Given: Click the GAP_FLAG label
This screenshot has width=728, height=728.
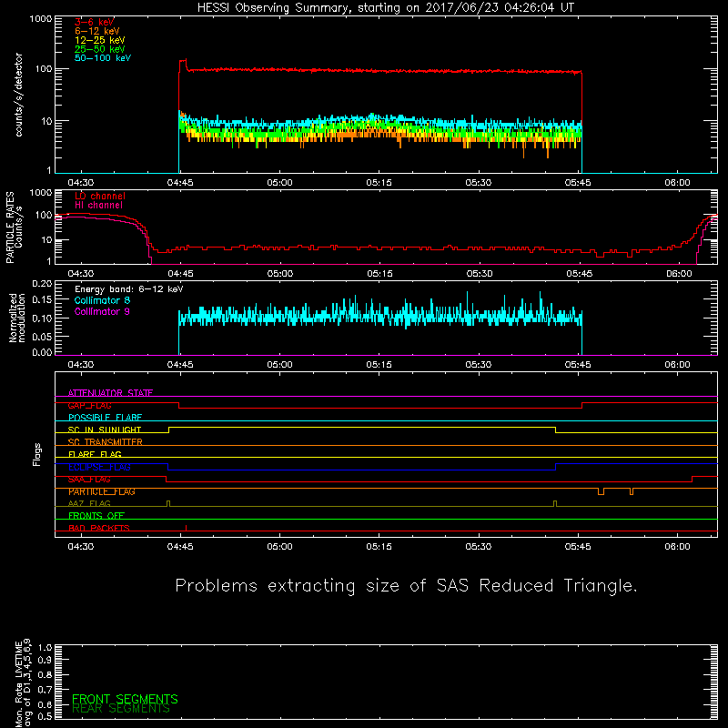Looking at the screenshot, I should coord(89,405).
